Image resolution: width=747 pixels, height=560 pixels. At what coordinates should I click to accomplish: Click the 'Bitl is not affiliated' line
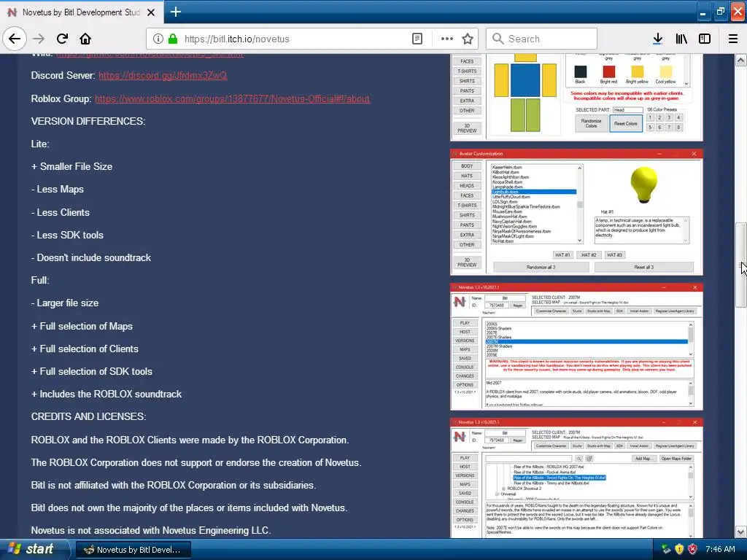tap(174, 485)
